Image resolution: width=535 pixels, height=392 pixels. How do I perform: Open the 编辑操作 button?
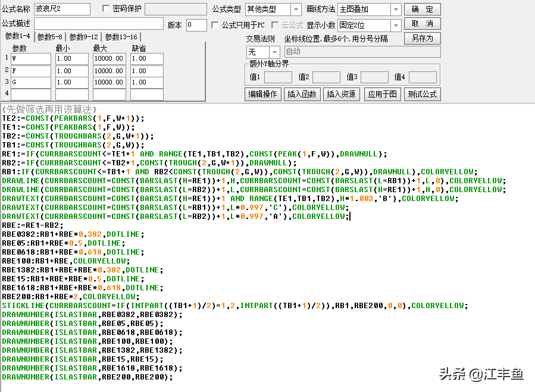(262, 94)
